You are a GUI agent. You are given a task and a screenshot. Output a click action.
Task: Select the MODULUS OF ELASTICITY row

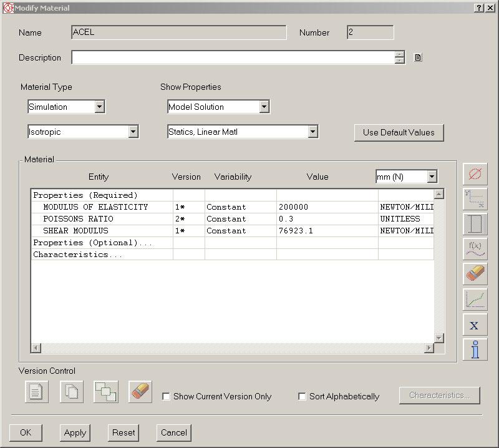click(x=232, y=207)
